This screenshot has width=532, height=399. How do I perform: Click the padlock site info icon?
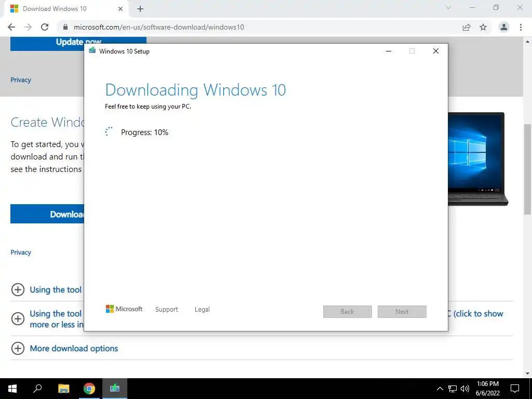click(x=65, y=27)
